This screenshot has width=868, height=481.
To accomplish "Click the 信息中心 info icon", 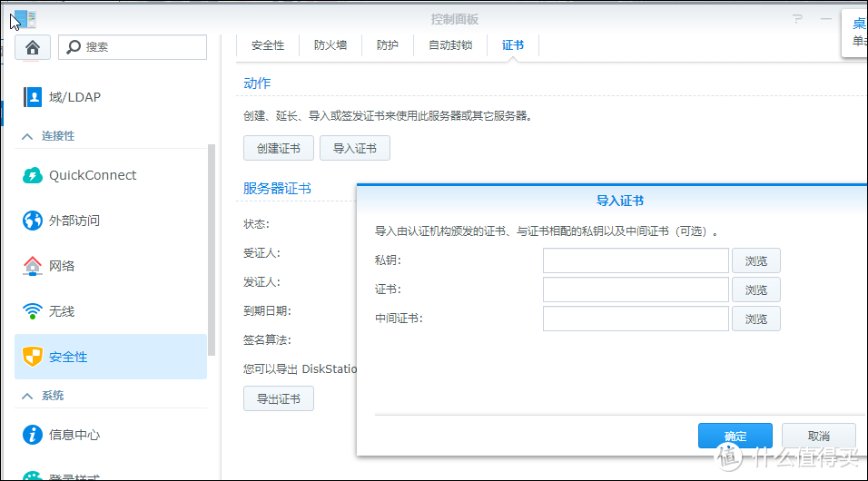I will (32, 435).
